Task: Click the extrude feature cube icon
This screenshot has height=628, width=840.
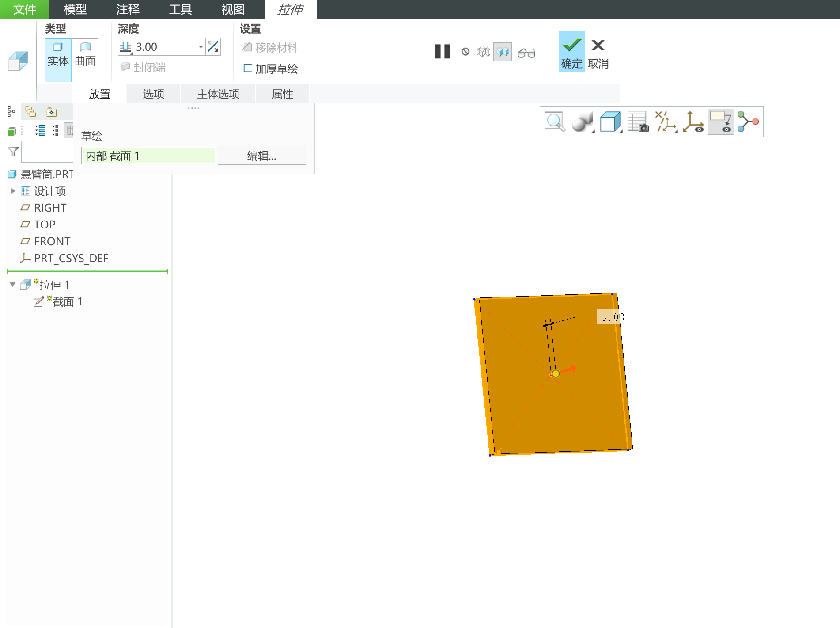Action: (18, 61)
